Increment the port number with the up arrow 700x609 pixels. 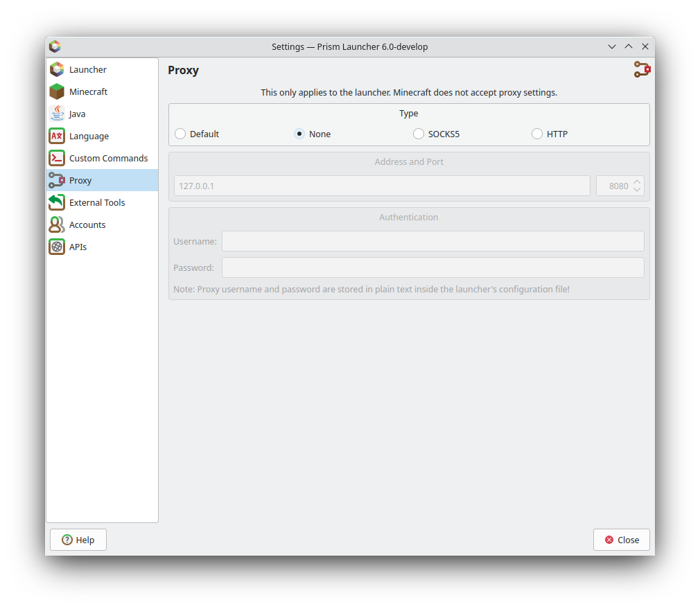pyautogui.click(x=638, y=182)
